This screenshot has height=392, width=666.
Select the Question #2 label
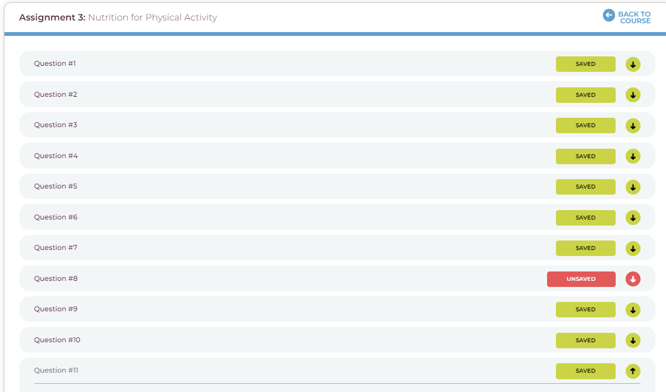coord(56,94)
